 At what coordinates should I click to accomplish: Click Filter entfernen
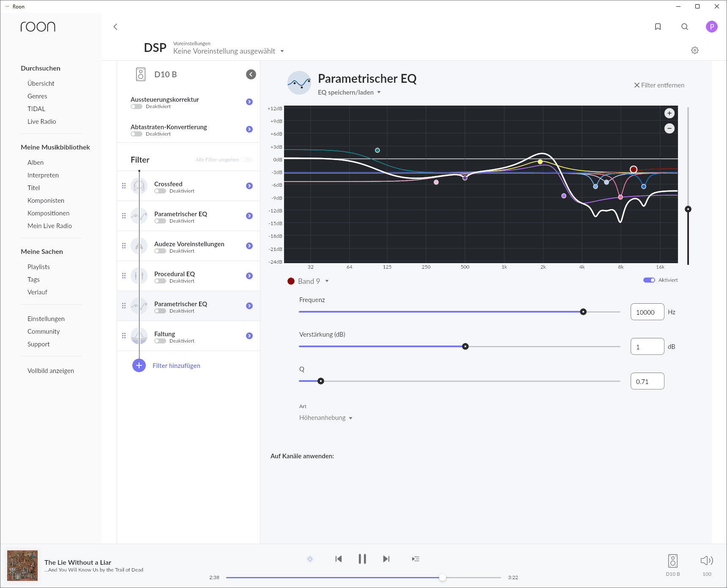(659, 85)
